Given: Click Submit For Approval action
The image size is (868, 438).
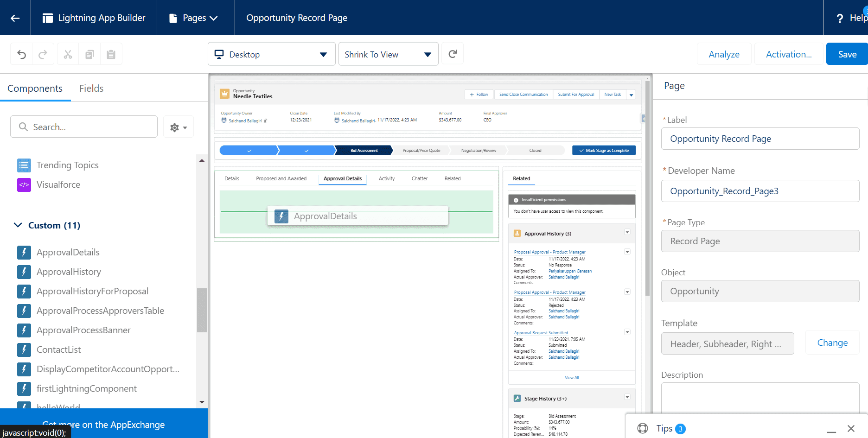Looking at the screenshot, I should (576, 94).
